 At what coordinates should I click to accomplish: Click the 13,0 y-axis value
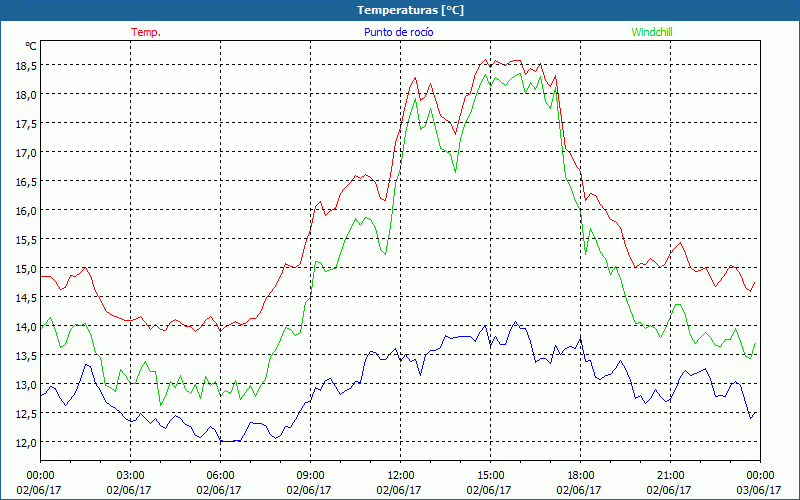coord(25,385)
